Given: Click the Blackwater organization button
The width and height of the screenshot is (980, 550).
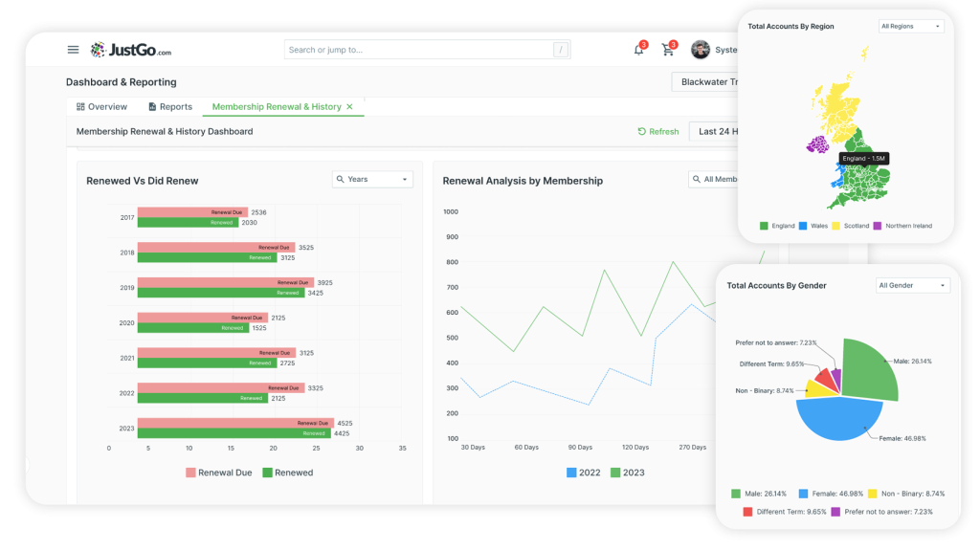Looking at the screenshot, I should coord(705,82).
